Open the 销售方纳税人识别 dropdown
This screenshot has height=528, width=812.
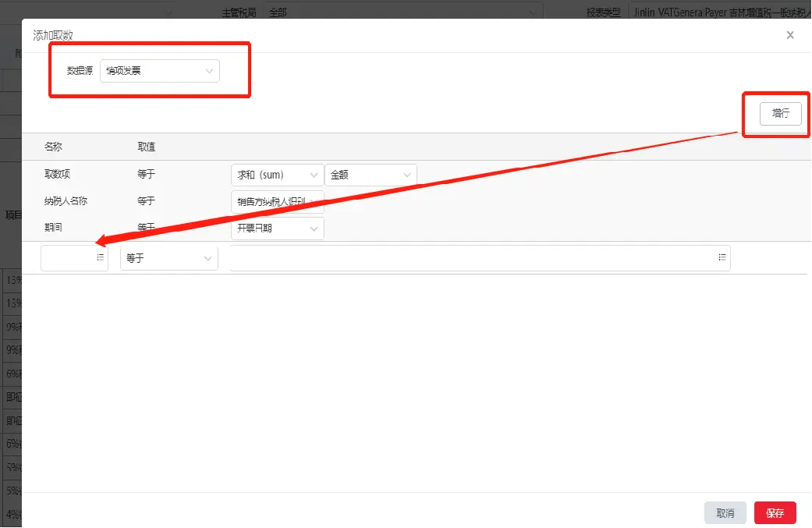tap(277, 202)
